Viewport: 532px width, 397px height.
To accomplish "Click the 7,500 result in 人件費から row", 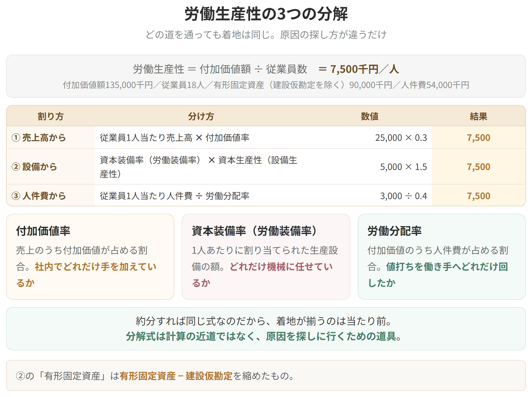I will pyautogui.click(x=479, y=196).
